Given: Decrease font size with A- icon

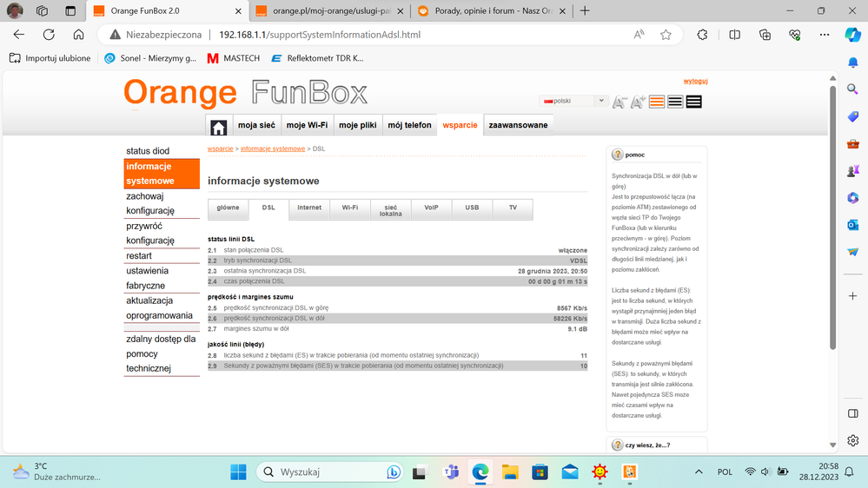Looking at the screenshot, I should pos(620,102).
